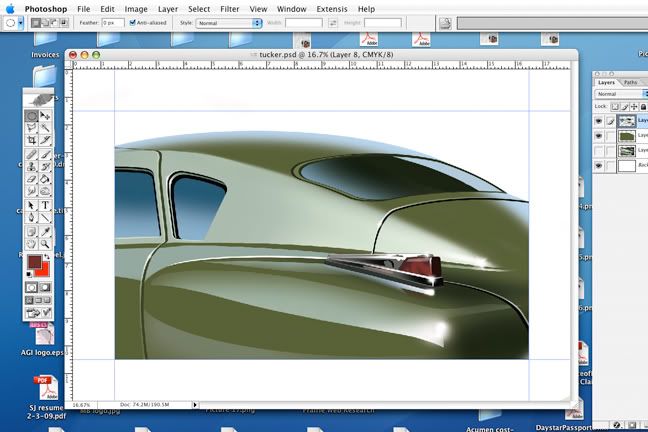Open the Filter menu
Image resolution: width=648 pixels, height=432 pixels.
[229, 9]
